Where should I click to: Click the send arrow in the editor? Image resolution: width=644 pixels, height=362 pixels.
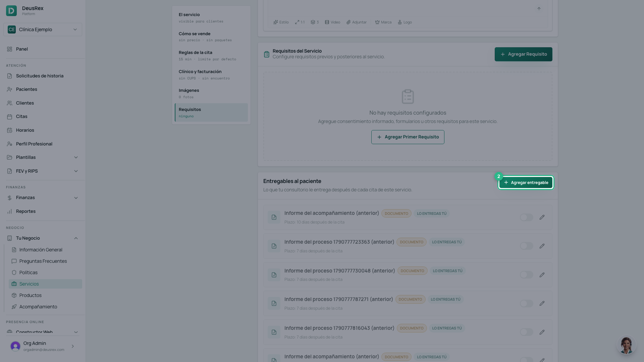click(x=539, y=9)
